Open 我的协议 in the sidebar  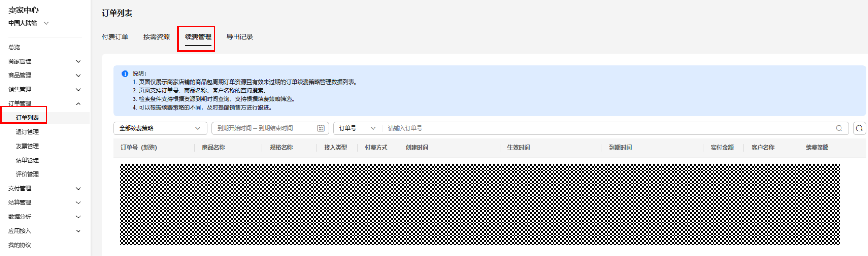tap(20, 245)
